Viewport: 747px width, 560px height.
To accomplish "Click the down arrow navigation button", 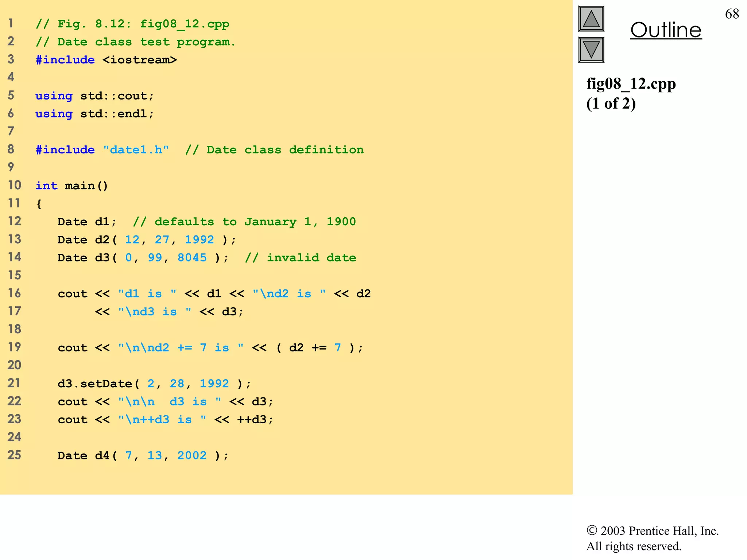I will [591, 50].
